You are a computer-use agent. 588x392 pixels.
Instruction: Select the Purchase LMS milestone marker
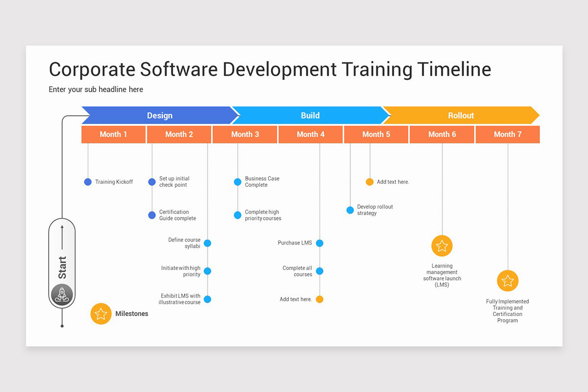[x=319, y=243]
